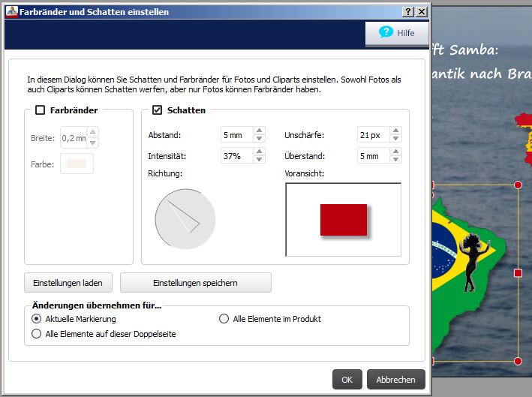
Task: Click the red Voransicht preview rectangle
Action: pos(344,220)
